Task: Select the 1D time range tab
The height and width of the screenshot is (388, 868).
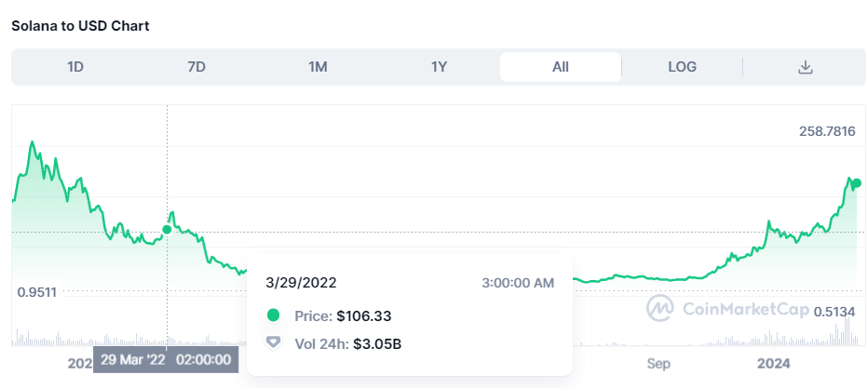Action: click(x=75, y=67)
